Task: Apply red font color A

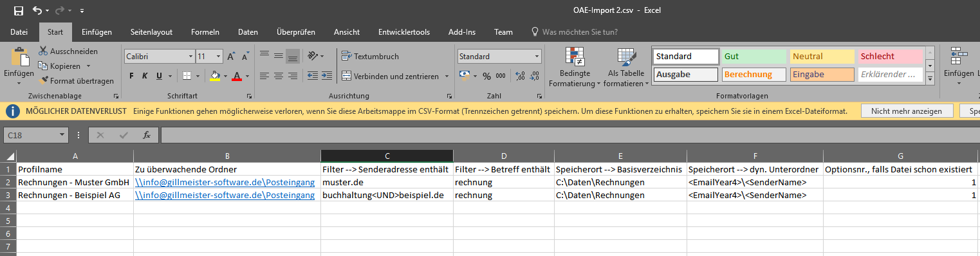Action: pyautogui.click(x=237, y=76)
